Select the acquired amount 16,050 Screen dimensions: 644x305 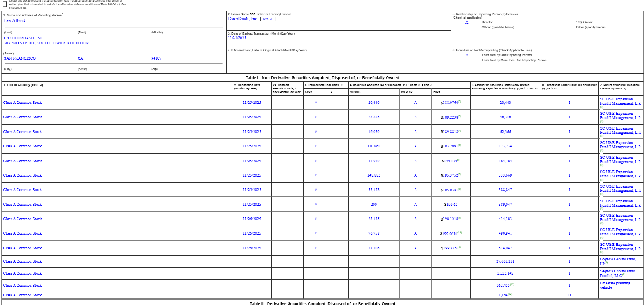[x=374, y=132]
